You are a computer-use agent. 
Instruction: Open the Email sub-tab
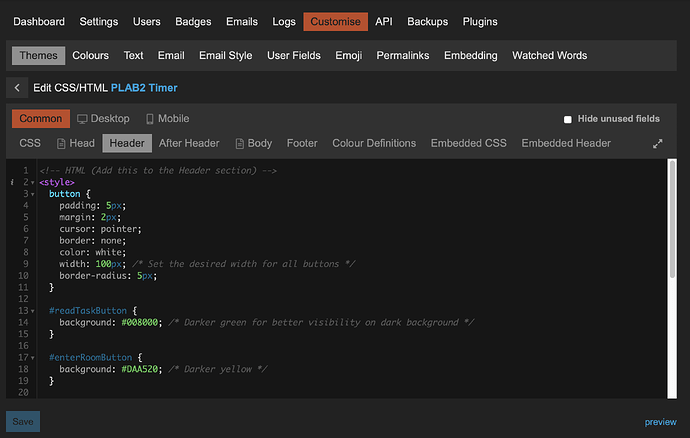pos(171,55)
